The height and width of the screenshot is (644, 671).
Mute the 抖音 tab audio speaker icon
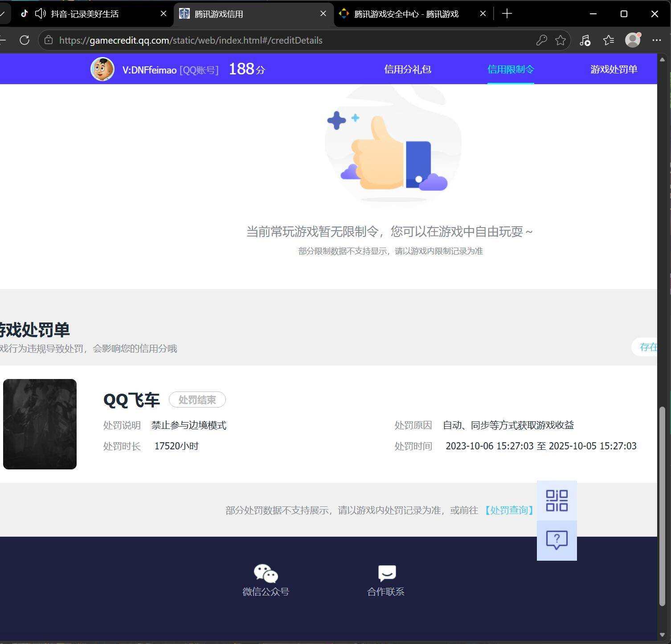(x=41, y=14)
